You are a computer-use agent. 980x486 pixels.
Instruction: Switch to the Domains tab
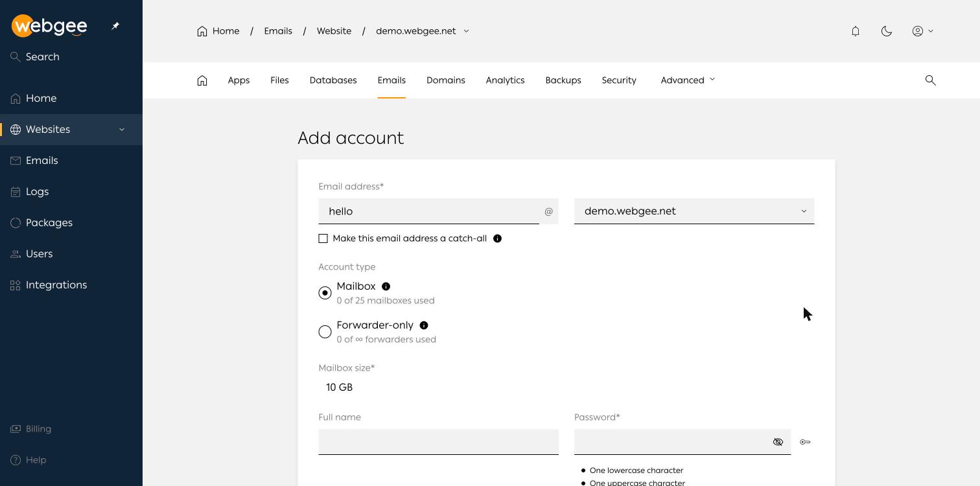pos(446,80)
